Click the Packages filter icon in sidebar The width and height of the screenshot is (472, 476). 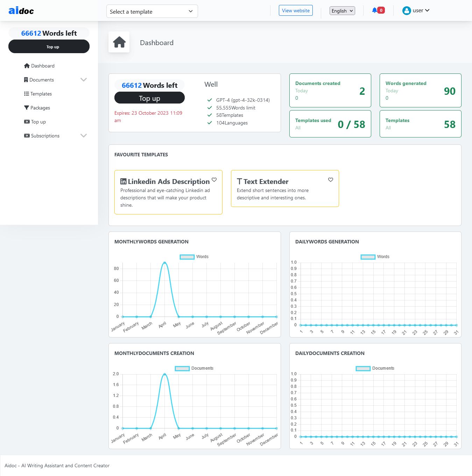[27, 108]
